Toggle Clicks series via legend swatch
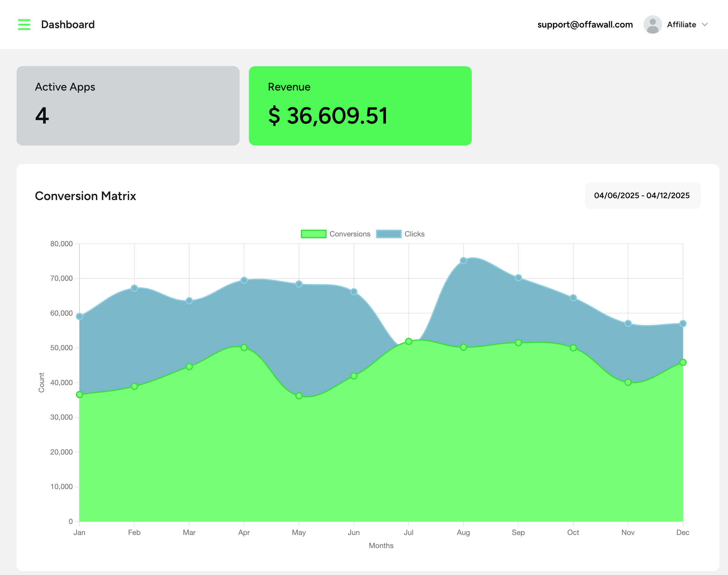The height and width of the screenshot is (575, 728). click(x=388, y=234)
